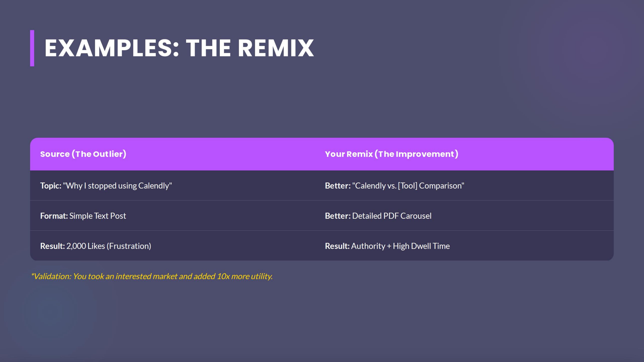Click the 'Result: 2,000 Likes (Frustration)' cell
This screenshot has width=644, height=362.
pos(96,246)
